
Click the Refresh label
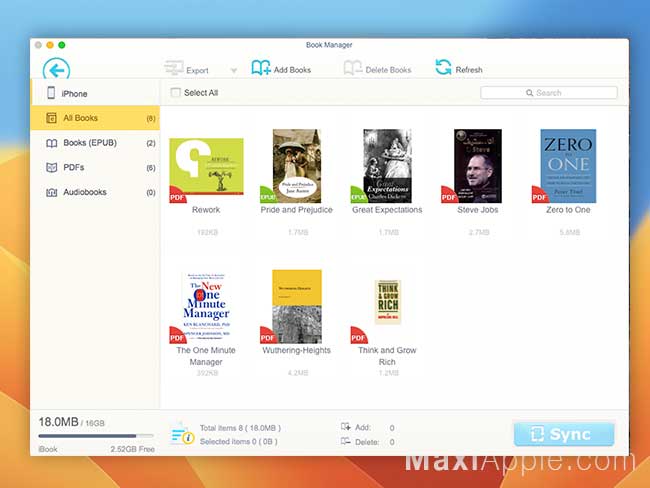coord(469,70)
